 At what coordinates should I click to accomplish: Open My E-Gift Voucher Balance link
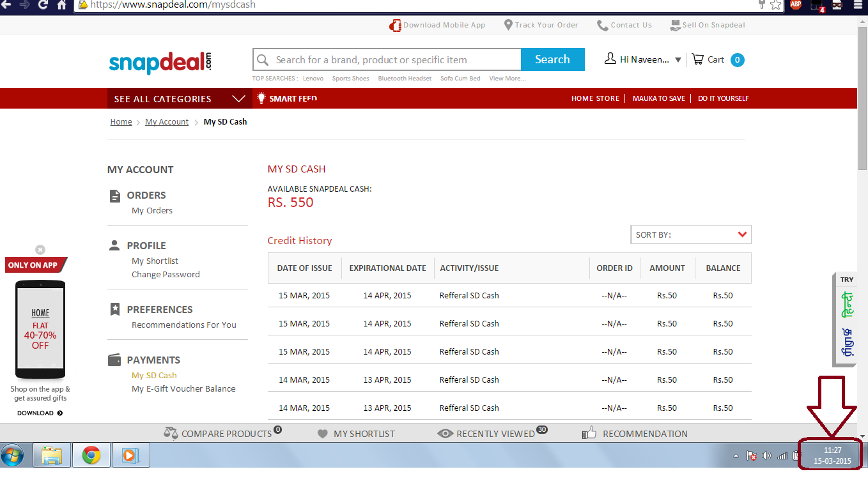183,388
